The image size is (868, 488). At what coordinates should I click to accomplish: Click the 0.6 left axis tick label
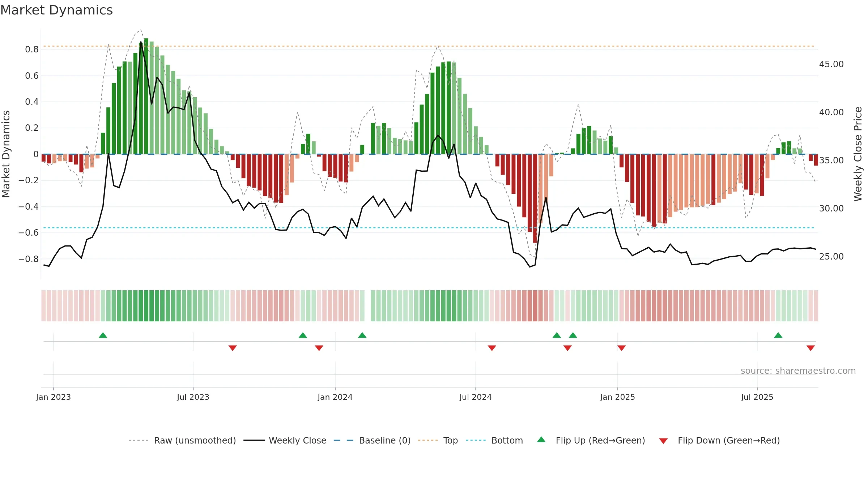pyautogui.click(x=32, y=76)
